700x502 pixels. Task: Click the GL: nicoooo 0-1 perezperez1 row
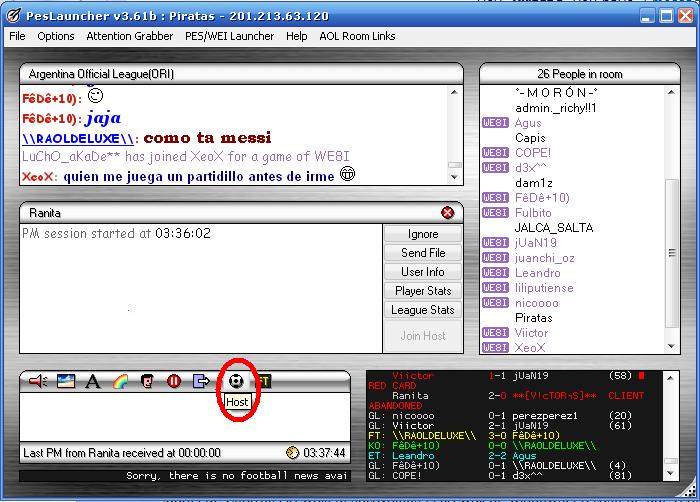pyautogui.click(x=500, y=415)
